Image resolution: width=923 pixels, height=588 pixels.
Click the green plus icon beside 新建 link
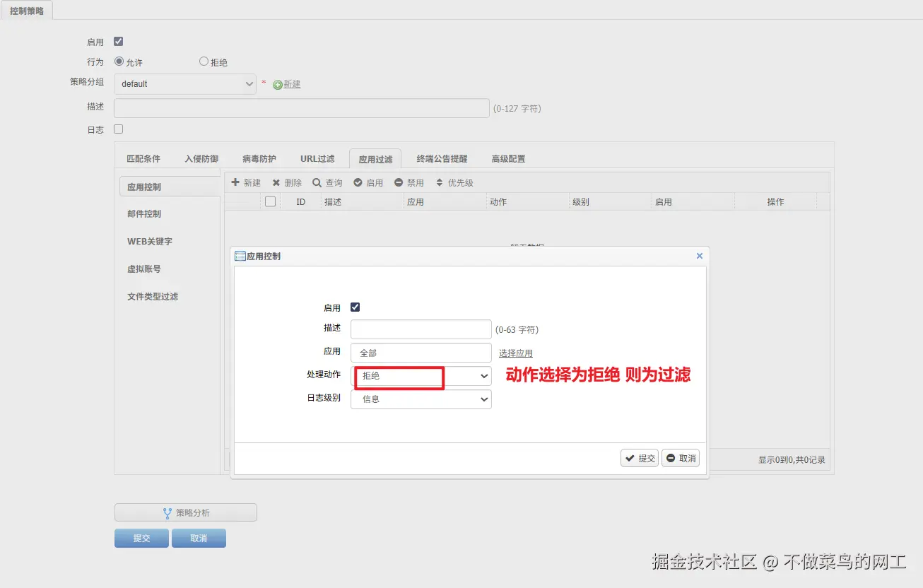coord(278,85)
